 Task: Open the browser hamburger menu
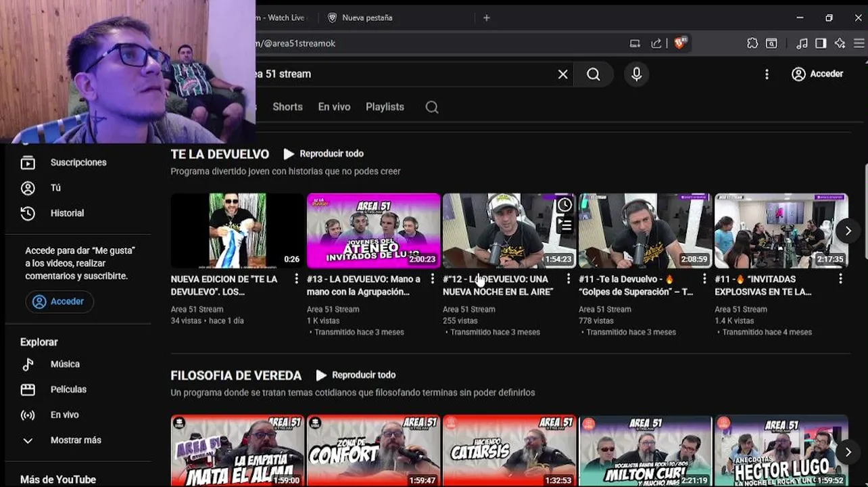click(859, 43)
